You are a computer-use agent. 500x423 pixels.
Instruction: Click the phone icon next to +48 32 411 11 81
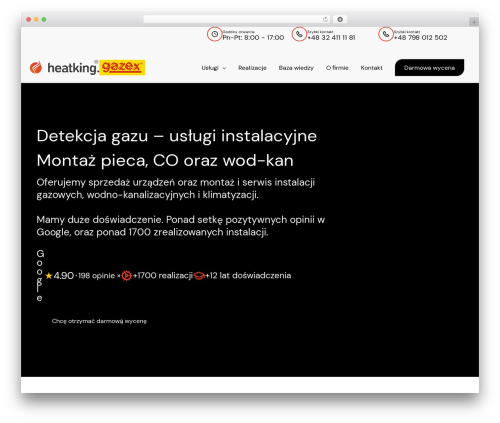(299, 34)
